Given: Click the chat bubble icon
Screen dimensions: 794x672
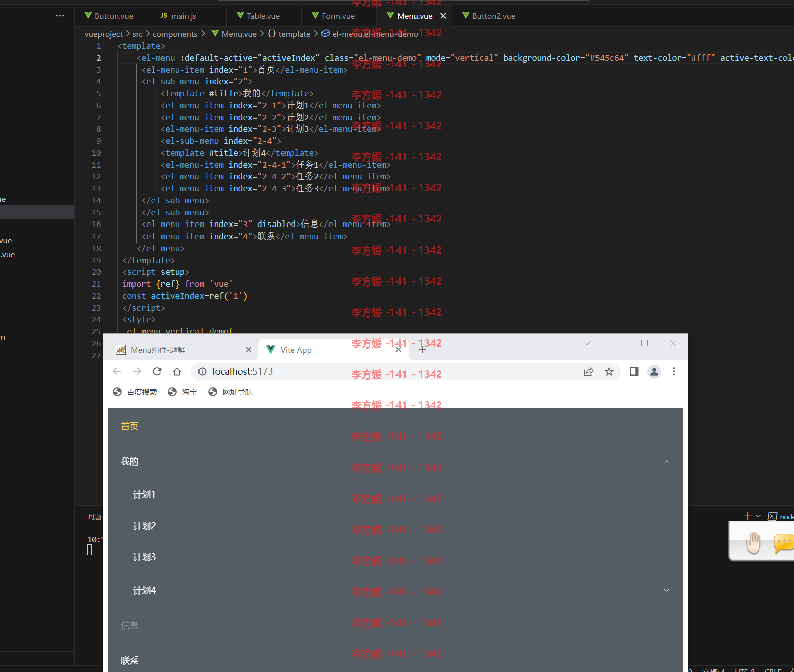Looking at the screenshot, I should coord(783,543).
